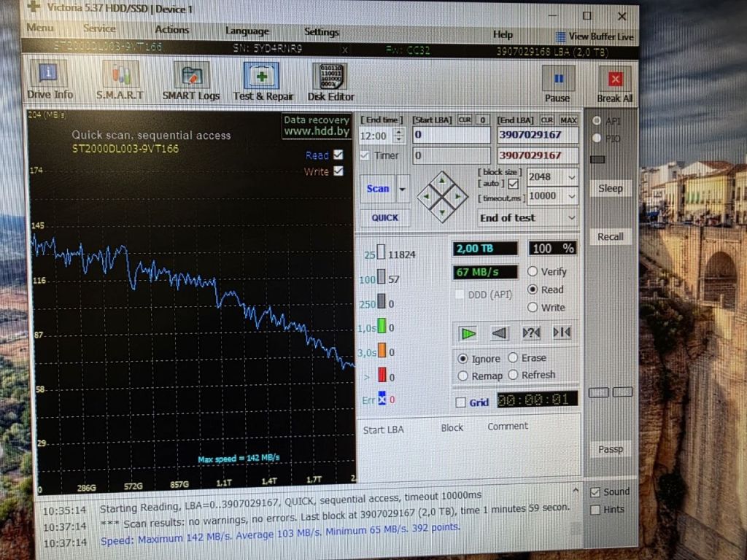
Task: Open SMART Logs
Action: pyautogui.click(x=191, y=81)
